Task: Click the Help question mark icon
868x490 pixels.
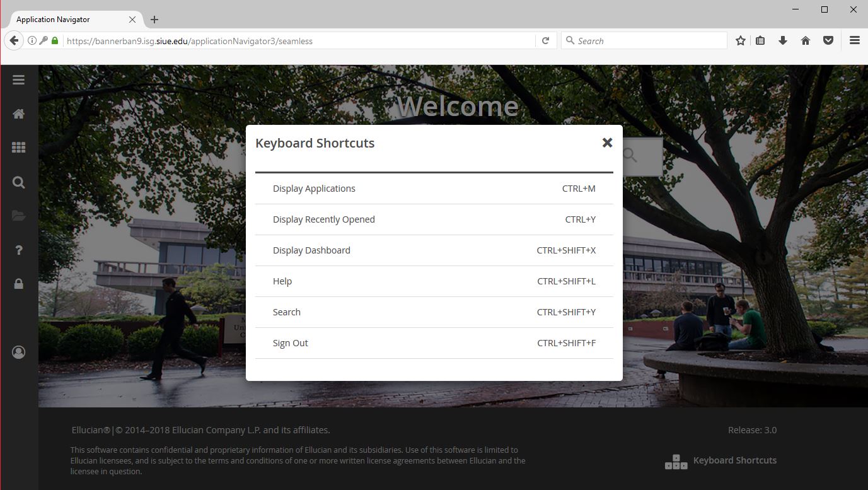Action: 18,250
